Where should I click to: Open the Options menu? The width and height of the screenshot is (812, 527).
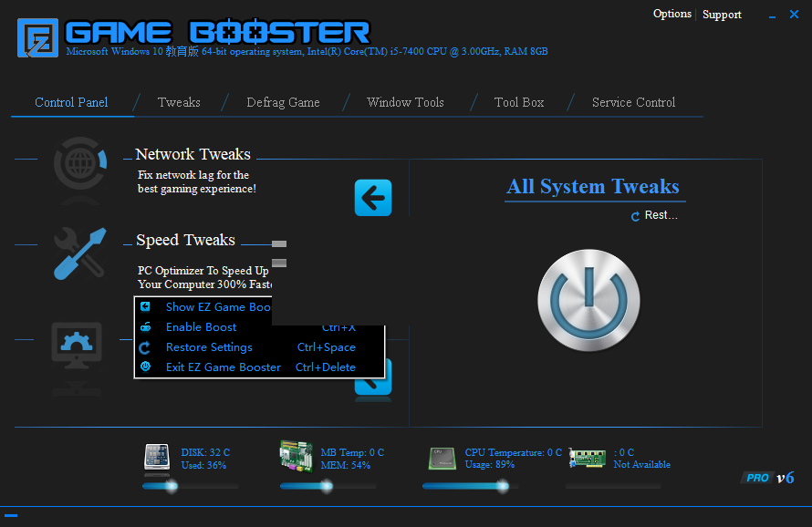click(x=672, y=14)
